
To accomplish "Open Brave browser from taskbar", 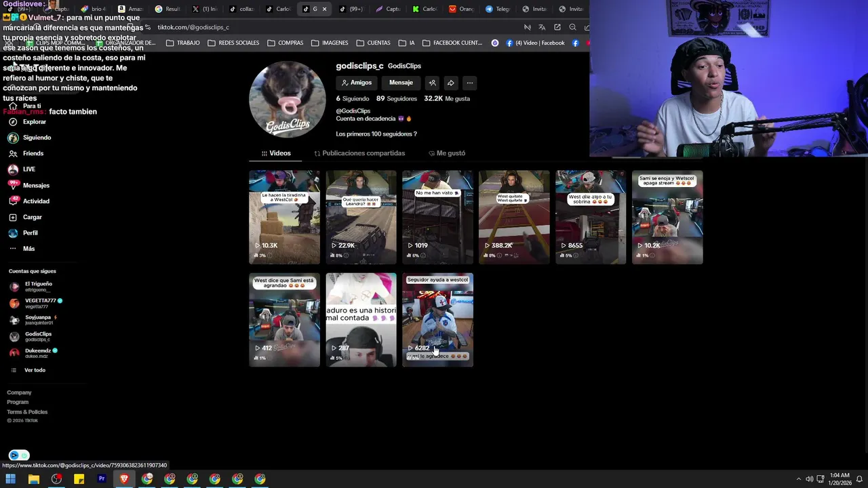I will (x=124, y=479).
